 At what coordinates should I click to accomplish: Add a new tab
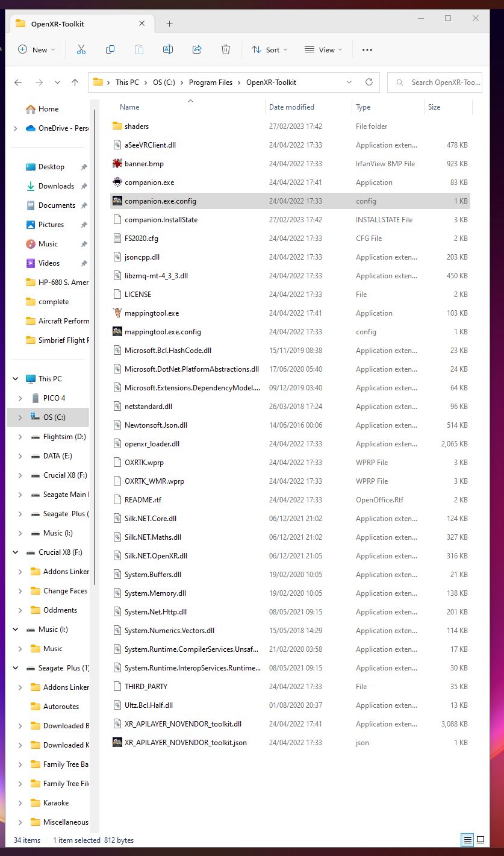169,23
